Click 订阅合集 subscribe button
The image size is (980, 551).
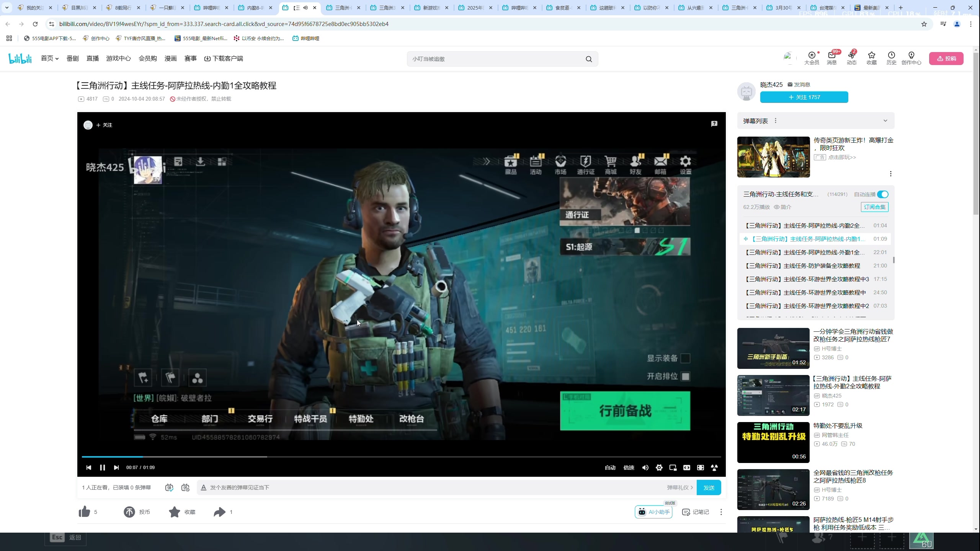pos(874,207)
